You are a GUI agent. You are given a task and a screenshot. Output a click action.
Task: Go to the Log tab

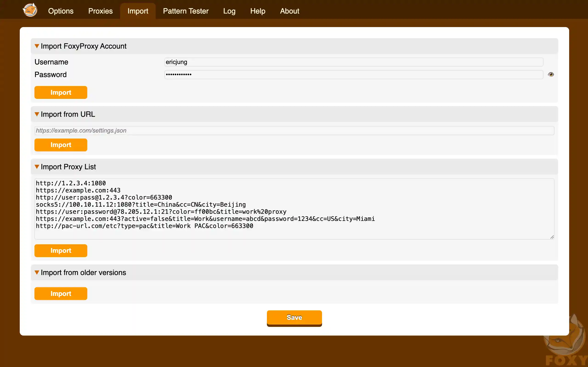click(229, 11)
